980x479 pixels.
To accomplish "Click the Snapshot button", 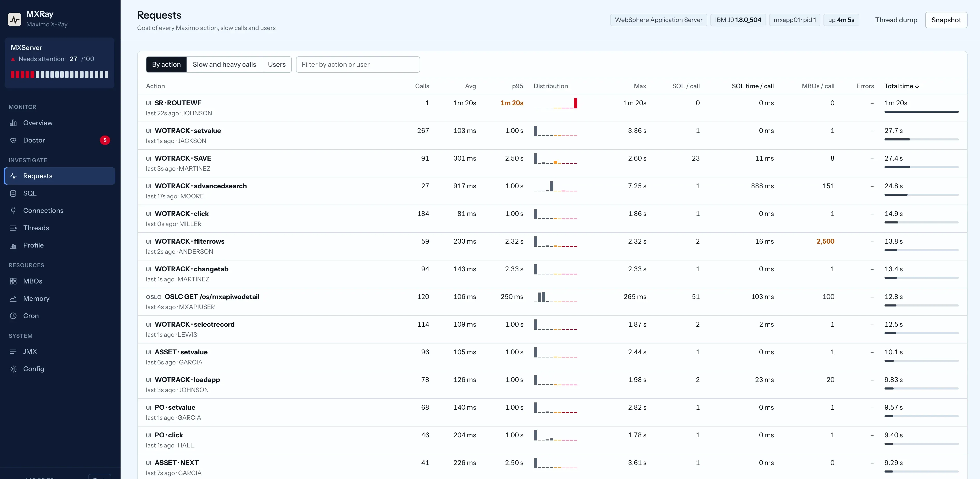I will 946,20.
